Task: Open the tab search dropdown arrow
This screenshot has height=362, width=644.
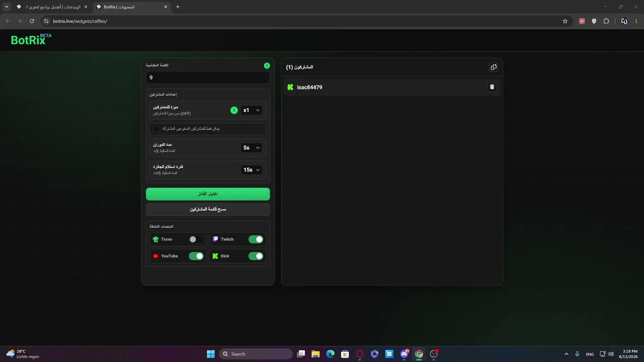Action: (7, 7)
